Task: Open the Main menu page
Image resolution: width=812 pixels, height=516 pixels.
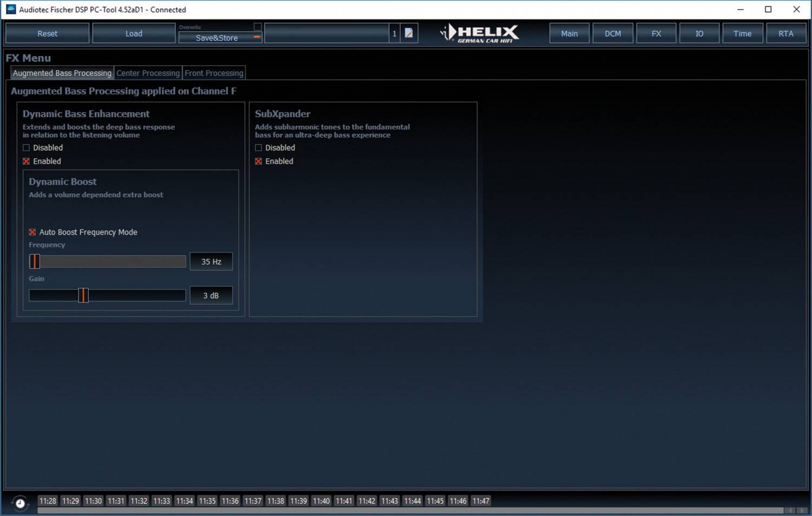Action: 569,34
